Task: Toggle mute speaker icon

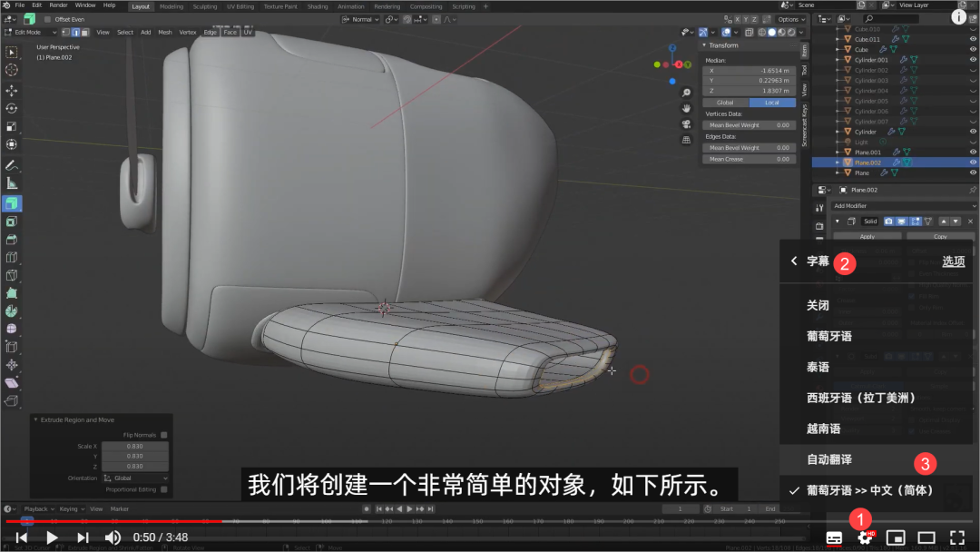Action: point(113,537)
